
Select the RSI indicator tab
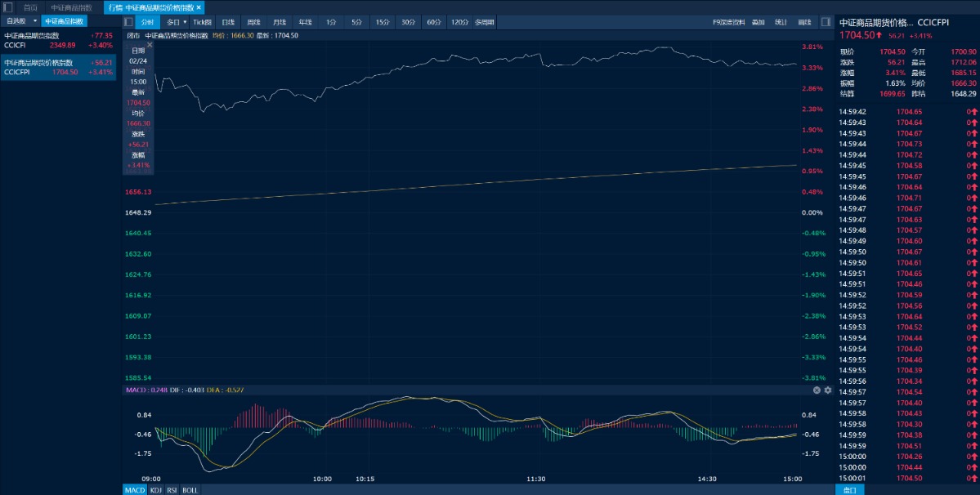[x=172, y=490]
